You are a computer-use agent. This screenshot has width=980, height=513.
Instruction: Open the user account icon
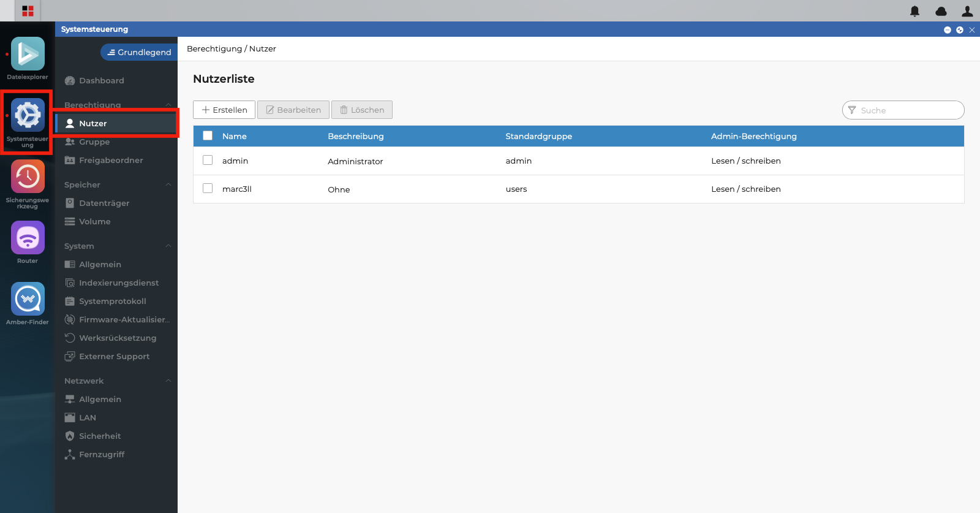(967, 11)
